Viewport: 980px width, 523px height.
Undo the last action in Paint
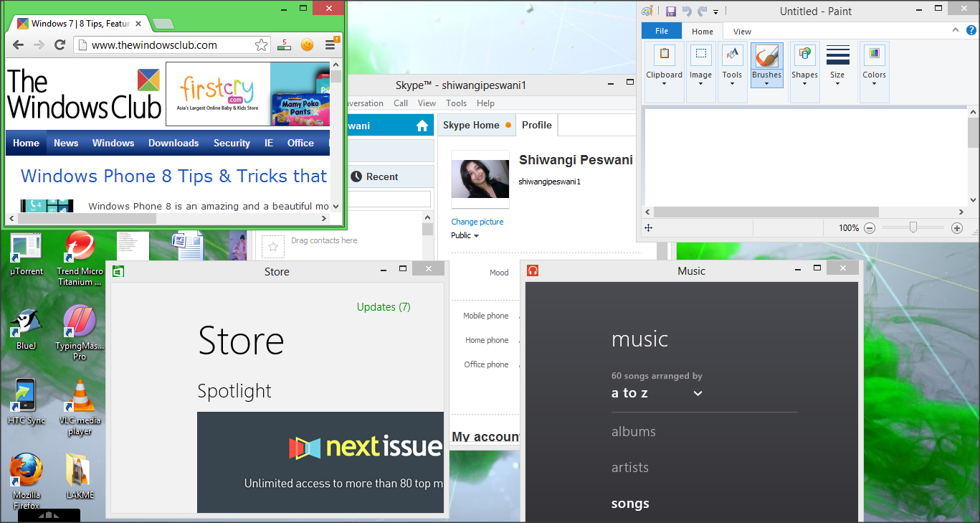[687, 11]
